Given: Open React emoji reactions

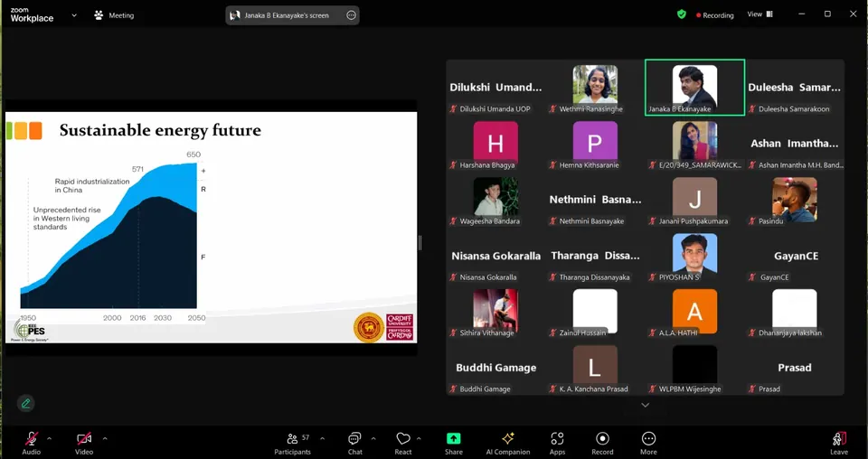Looking at the screenshot, I should tap(403, 443).
